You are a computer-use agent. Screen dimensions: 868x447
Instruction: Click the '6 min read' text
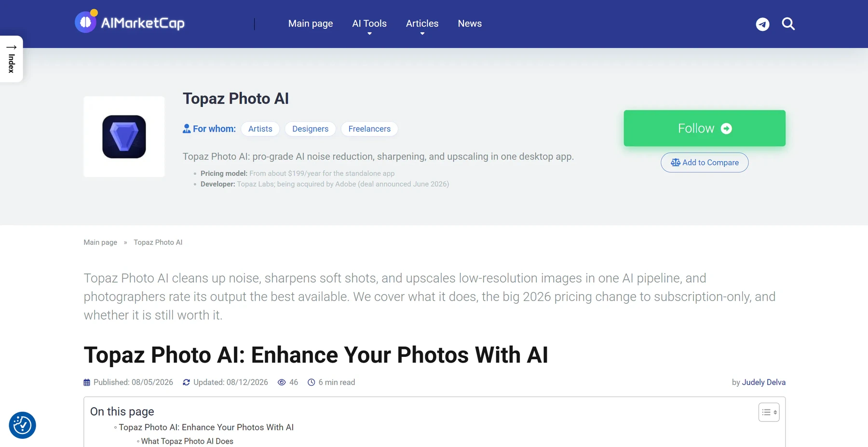337,382
